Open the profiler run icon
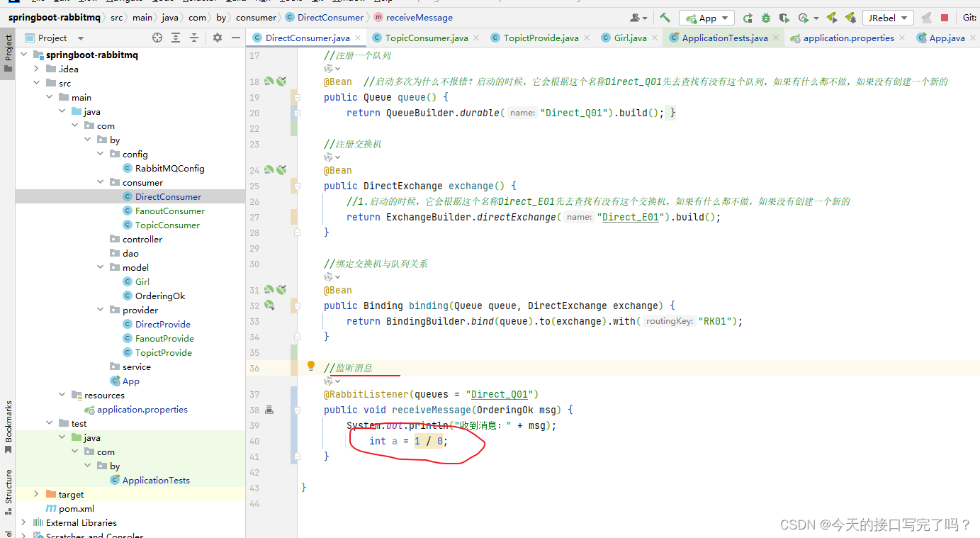The image size is (980, 538). pyautogui.click(x=803, y=17)
